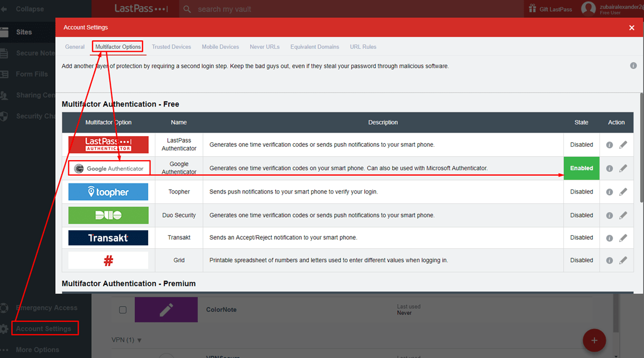The image size is (644, 358).
Task: Click info icon in Transakt row
Action: click(x=609, y=238)
